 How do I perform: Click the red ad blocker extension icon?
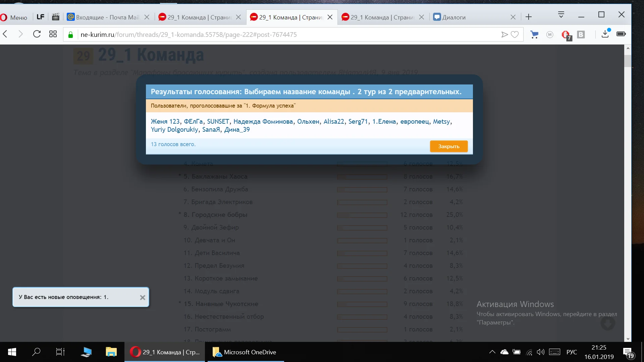coord(566,35)
